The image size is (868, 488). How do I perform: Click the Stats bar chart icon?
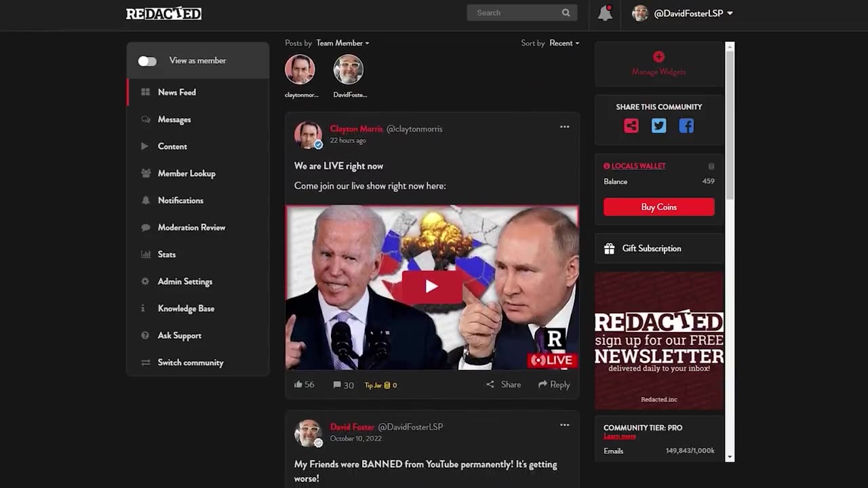pyautogui.click(x=145, y=255)
